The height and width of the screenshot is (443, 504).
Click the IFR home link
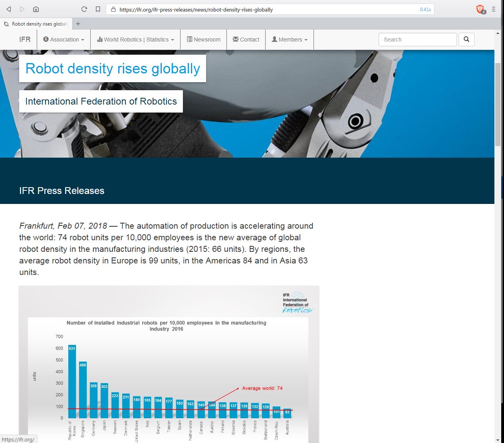(25, 40)
